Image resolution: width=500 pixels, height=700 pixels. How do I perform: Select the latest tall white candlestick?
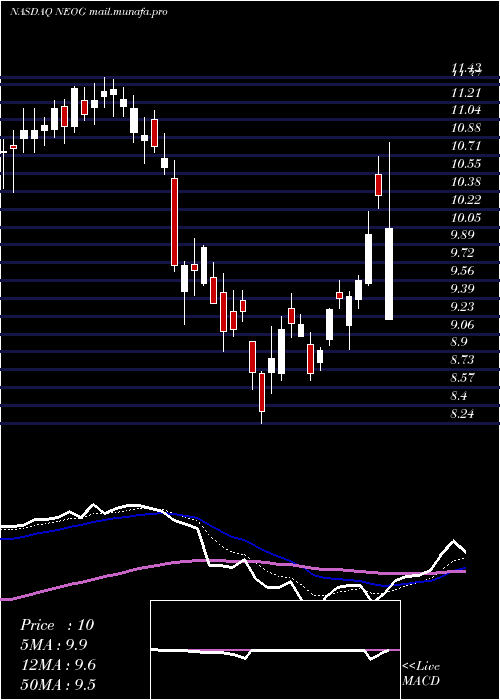[389, 274]
